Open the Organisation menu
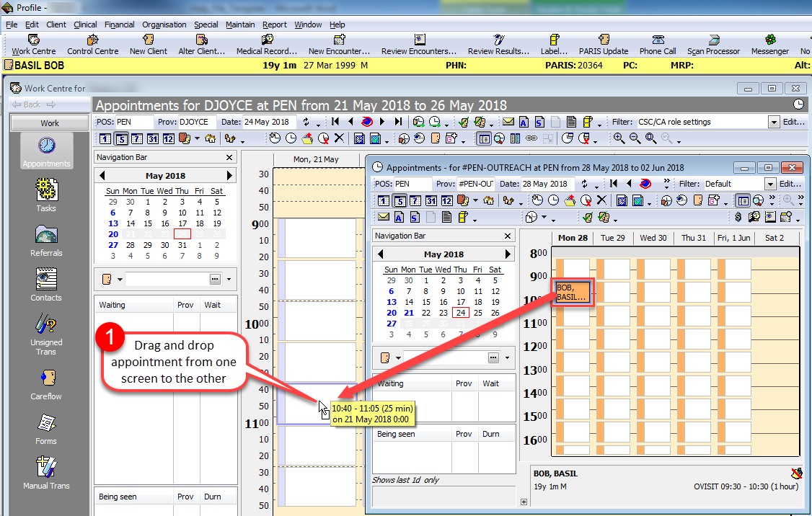This screenshot has height=516, width=812. [164, 25]
